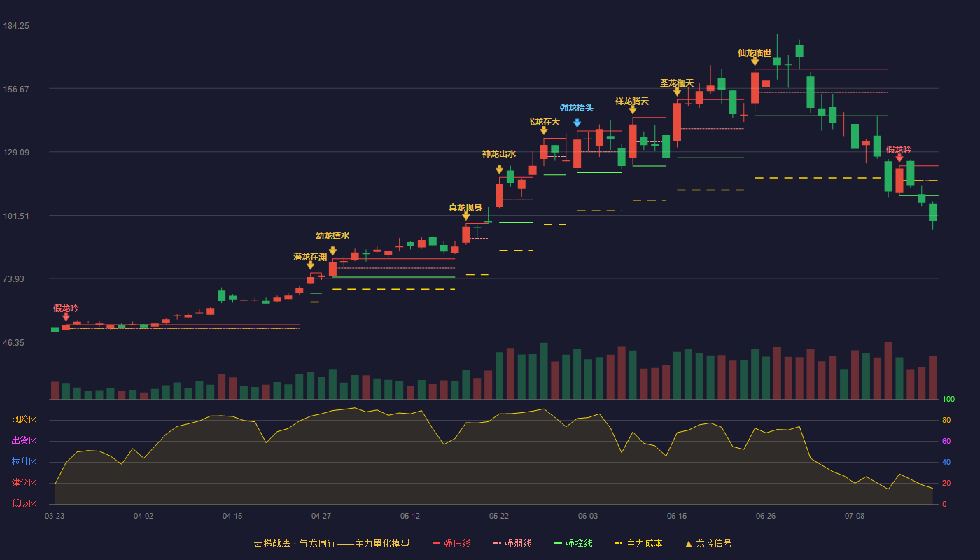Select the 风险区 zone label
Screen dimensions: 980x560
[x=24, y=420]
